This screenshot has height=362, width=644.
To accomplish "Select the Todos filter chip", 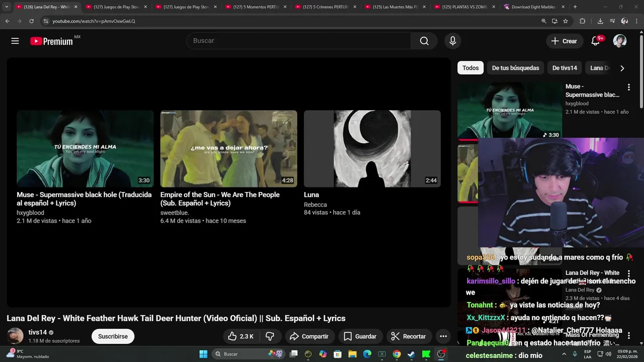I will pyautogui.click(x=470, y=68).
